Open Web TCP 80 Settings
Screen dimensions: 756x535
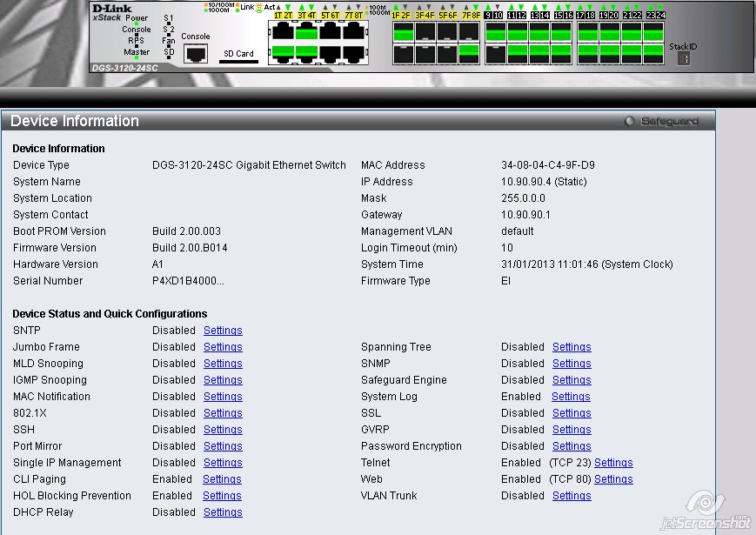click(613, 479)
